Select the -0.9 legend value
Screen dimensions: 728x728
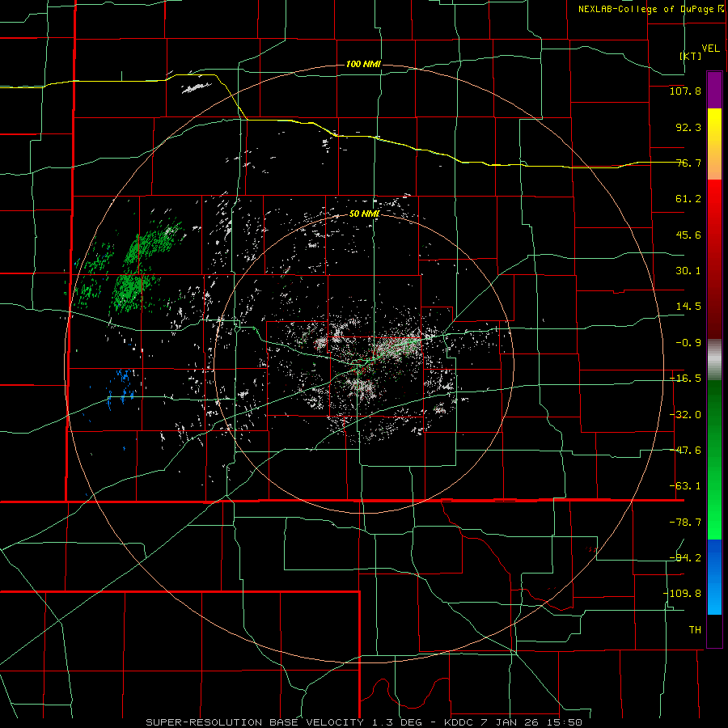tap(685, 343)
